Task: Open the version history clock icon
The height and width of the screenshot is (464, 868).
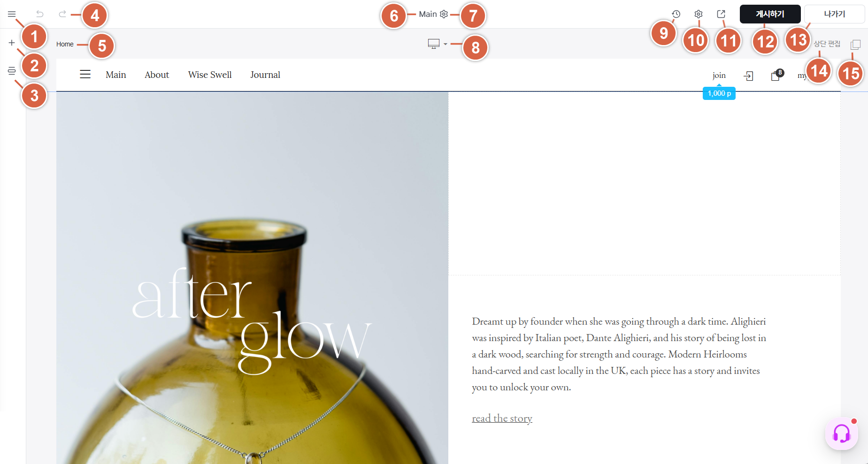Action: [x=676, y=14]
